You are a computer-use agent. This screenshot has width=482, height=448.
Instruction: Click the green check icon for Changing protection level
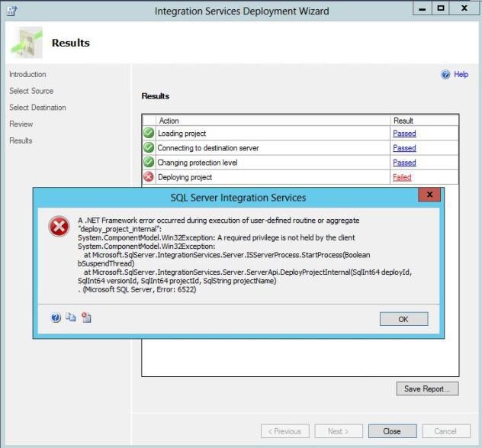click(x=149, y=162)
